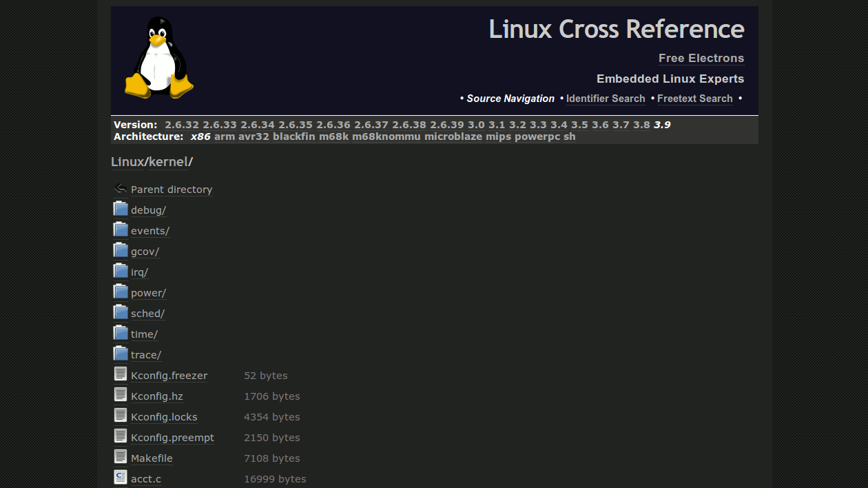Click the C source icon beside acct.c

coord(120,477)
